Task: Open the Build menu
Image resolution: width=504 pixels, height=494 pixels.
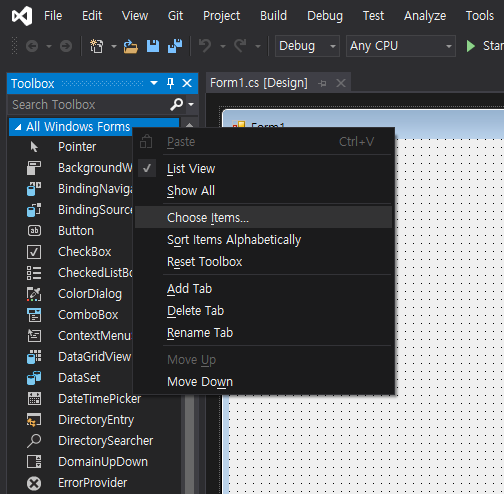Action: (x=273, y=16)
